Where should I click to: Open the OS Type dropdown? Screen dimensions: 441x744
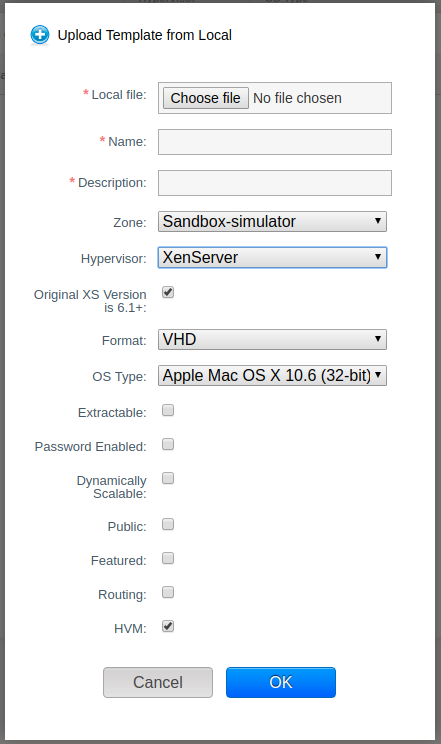coord(272,376)
